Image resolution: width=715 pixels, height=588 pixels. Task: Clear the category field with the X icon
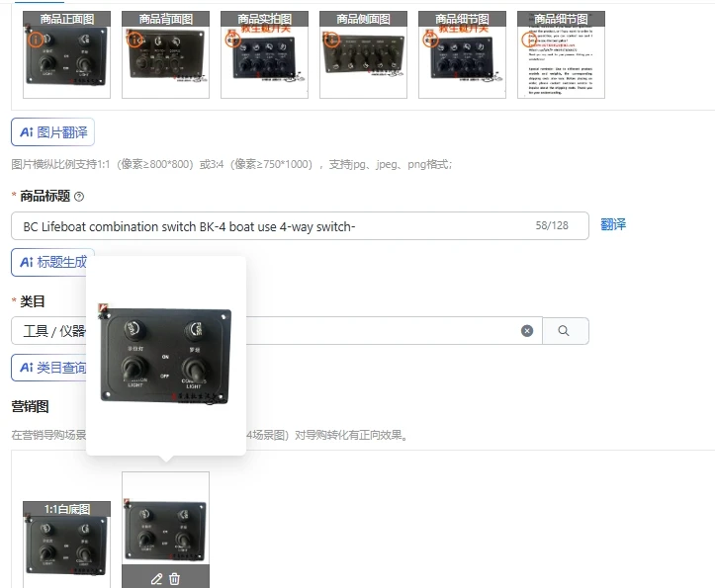point(527,331)
